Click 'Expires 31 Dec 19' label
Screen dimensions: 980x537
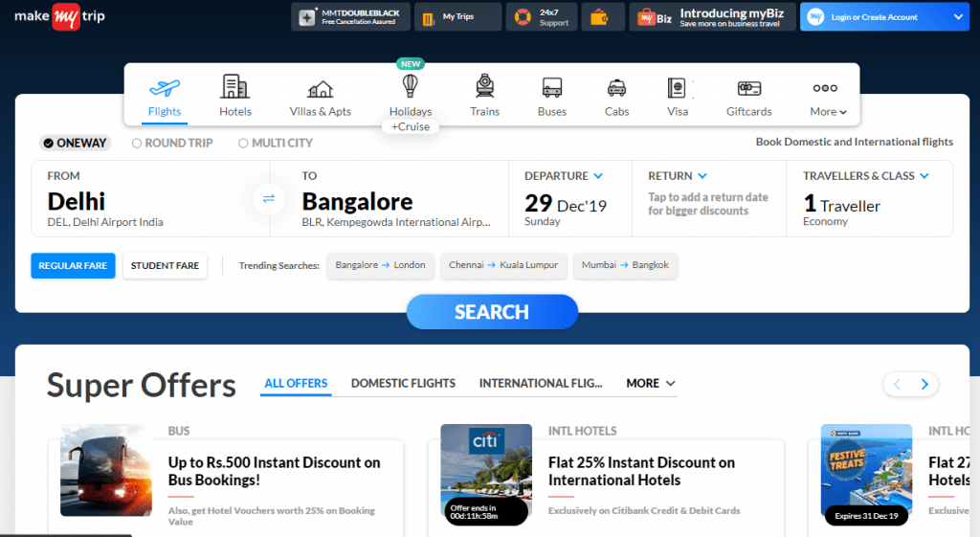866,516
